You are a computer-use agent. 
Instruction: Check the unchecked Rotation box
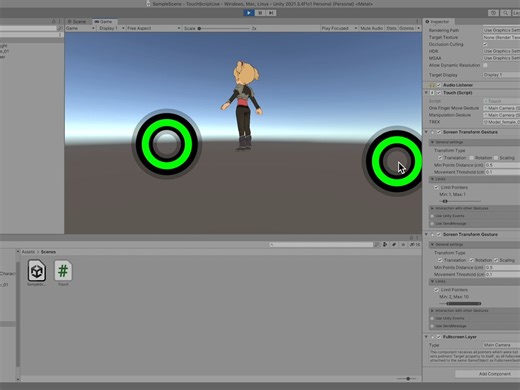point(471,158)
